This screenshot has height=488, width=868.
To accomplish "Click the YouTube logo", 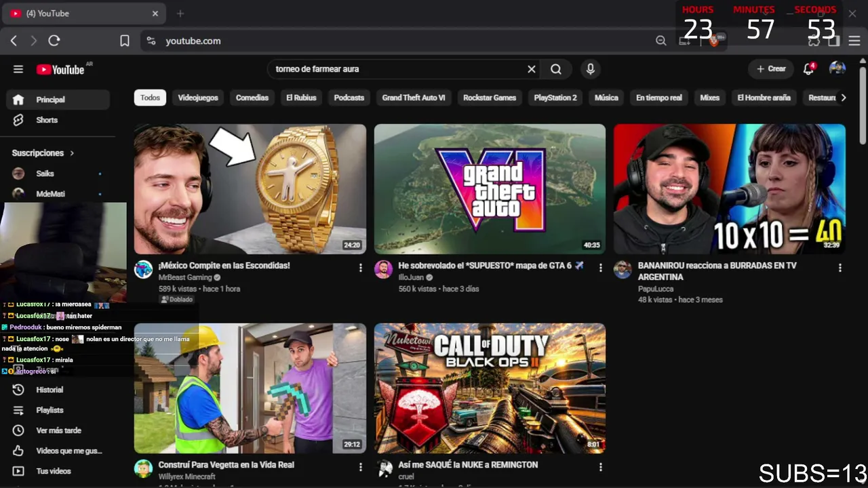I will coord(60,69).
